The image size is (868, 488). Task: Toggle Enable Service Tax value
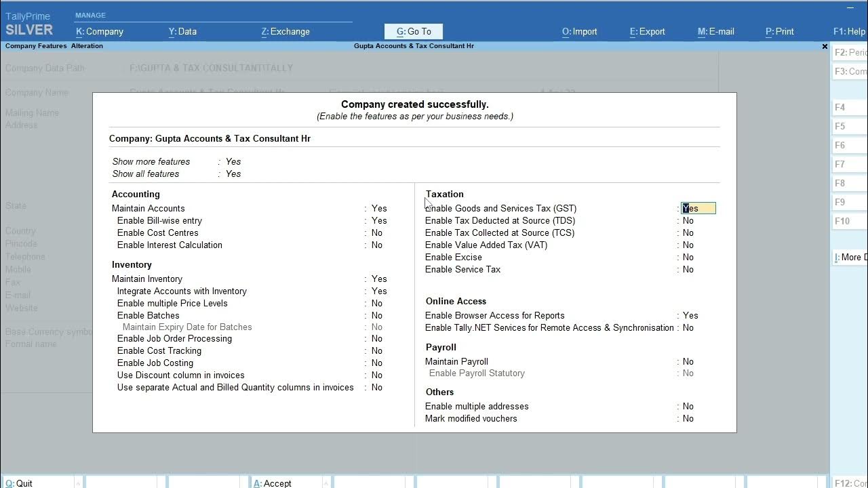(688, 270)
